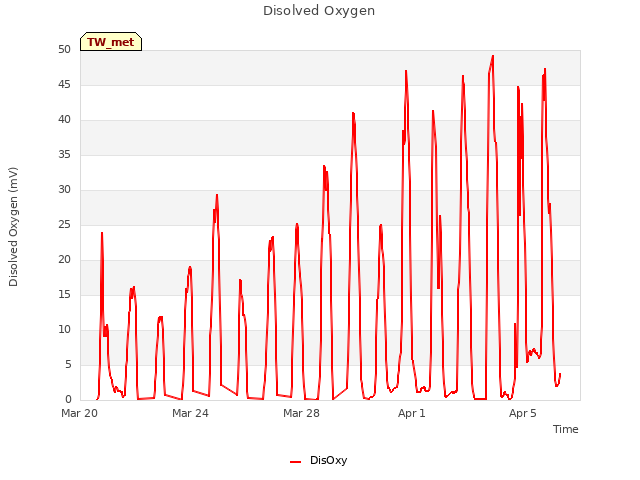
Task: Click the 45 y-axis tick label
Action: (x=64, y=84)
